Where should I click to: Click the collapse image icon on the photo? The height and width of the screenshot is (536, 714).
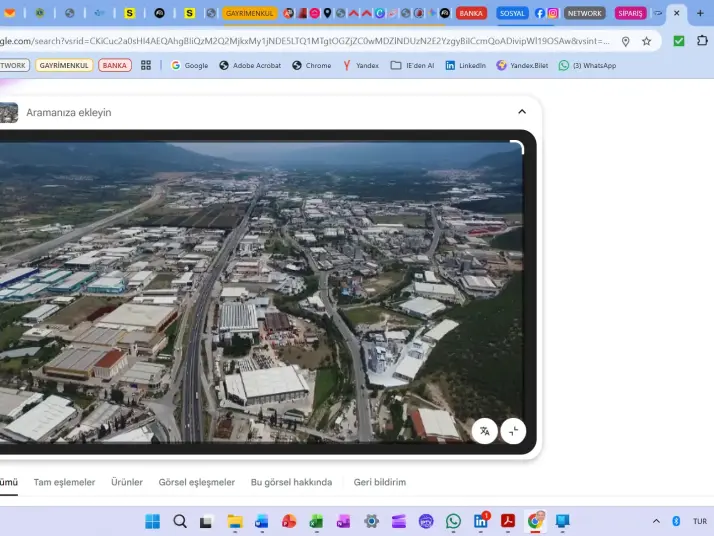(x=513, y=431)
